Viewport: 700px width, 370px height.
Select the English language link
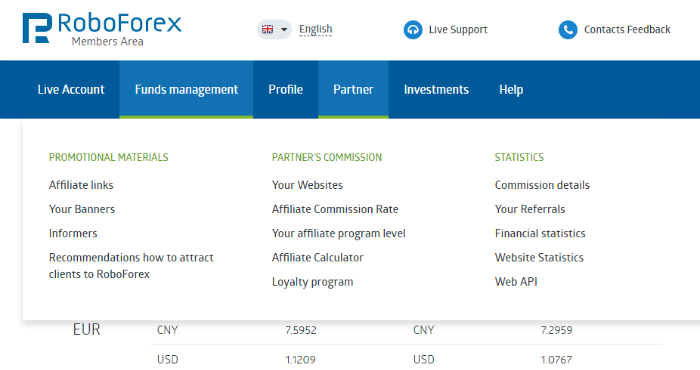pos(316,29)
